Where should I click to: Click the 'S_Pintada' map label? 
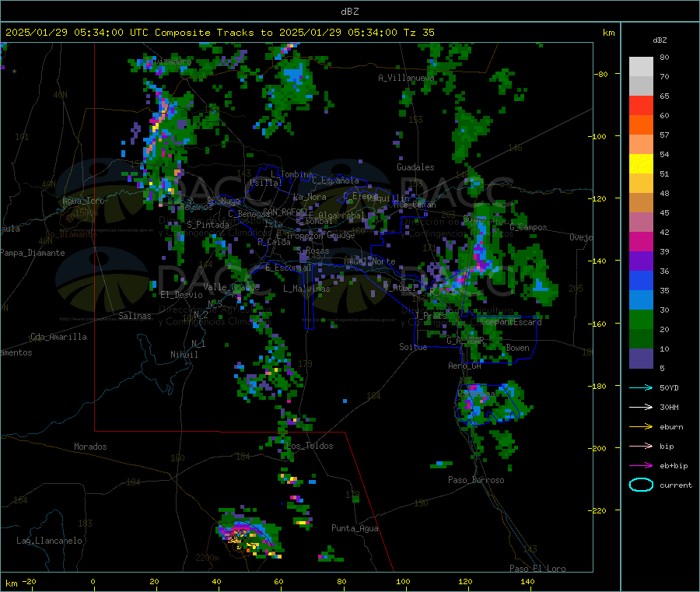coord(208,225)
